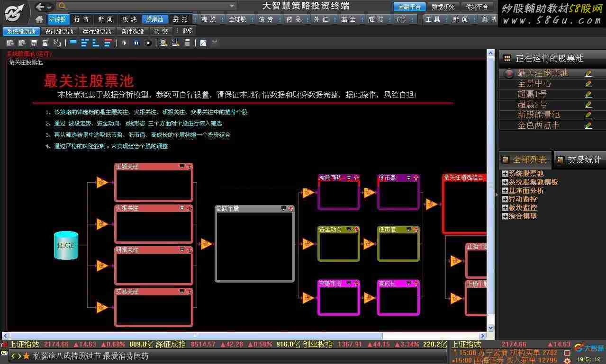Screen dimensions: 606x364
Task: Select the red-blue align bars icon
Action: [108, 43]
